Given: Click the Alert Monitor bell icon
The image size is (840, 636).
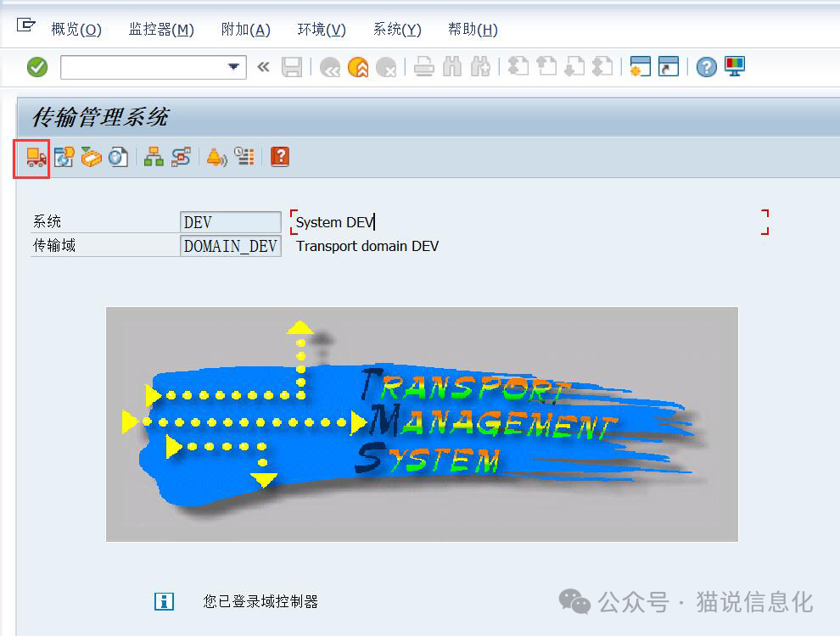Looking at the screenshot, I should click(x=216, y=157).
